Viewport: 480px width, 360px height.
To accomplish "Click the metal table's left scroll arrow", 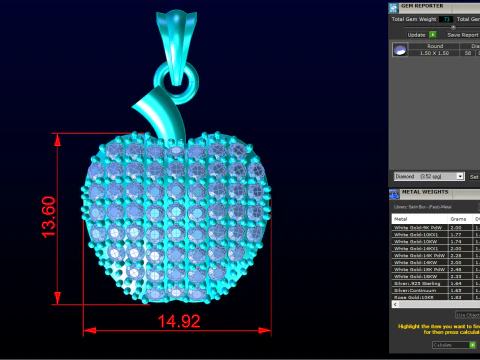I will (x=395, y=304).
